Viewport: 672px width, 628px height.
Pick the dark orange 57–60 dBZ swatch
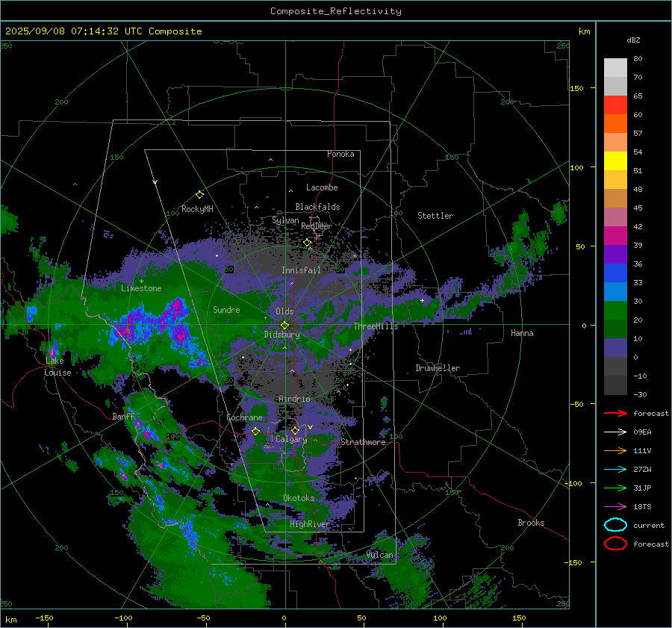[x=615, y=124]
